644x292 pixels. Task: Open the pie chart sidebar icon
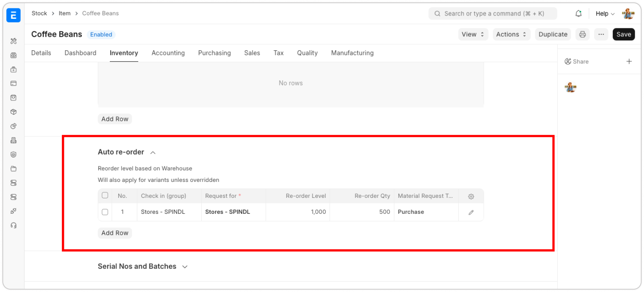(x=14, y=126)
